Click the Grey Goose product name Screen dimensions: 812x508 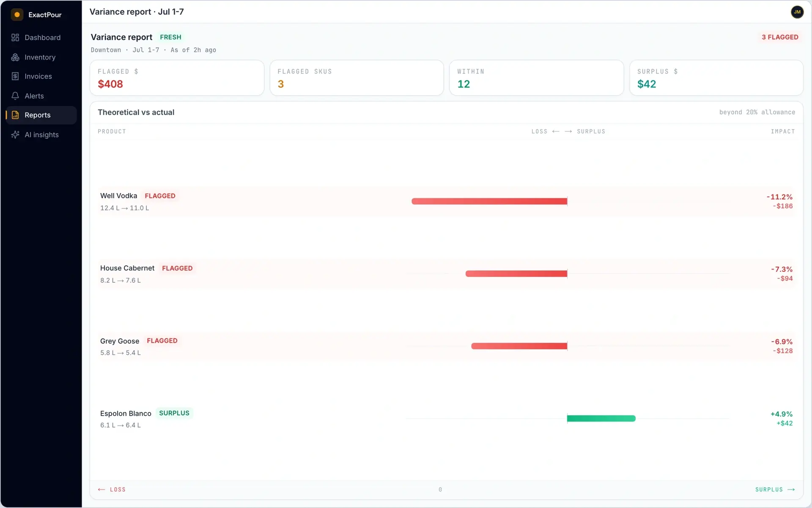[x=120, y=341]
